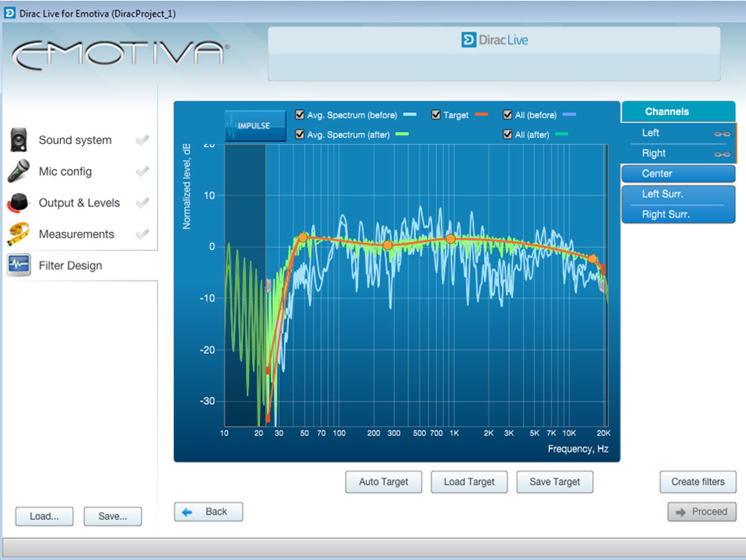This screenshot has height=560, width=746.
Task: Toggle the Target curve checkbox
Action: (x=436, y=115)
